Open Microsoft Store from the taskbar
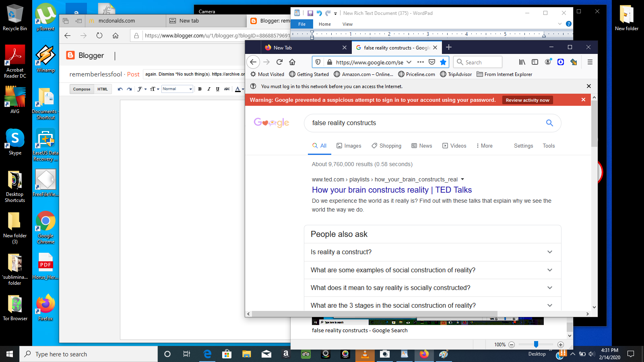This screenshot has height=362, width=644. click(x=227, y=354)
